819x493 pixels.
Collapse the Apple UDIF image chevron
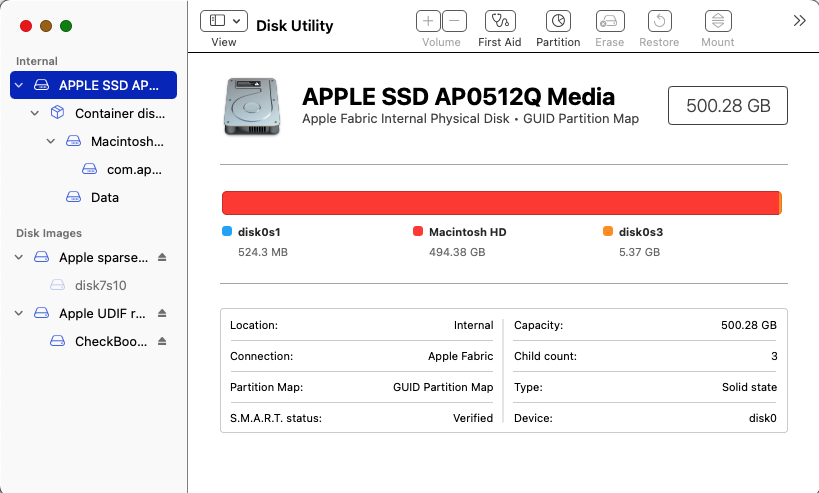coord(19,313)
